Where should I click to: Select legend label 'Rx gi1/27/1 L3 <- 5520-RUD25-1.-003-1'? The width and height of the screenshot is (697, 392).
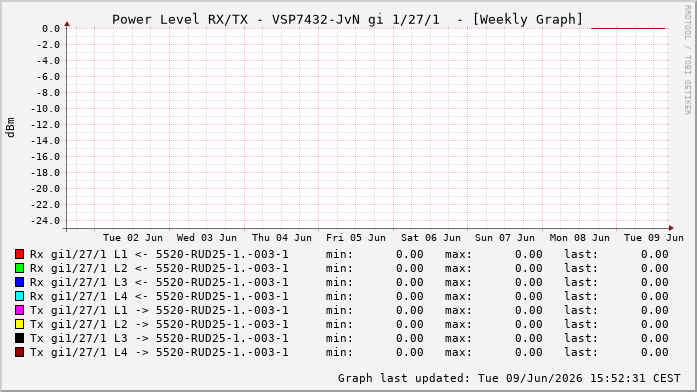pos(159,283)
